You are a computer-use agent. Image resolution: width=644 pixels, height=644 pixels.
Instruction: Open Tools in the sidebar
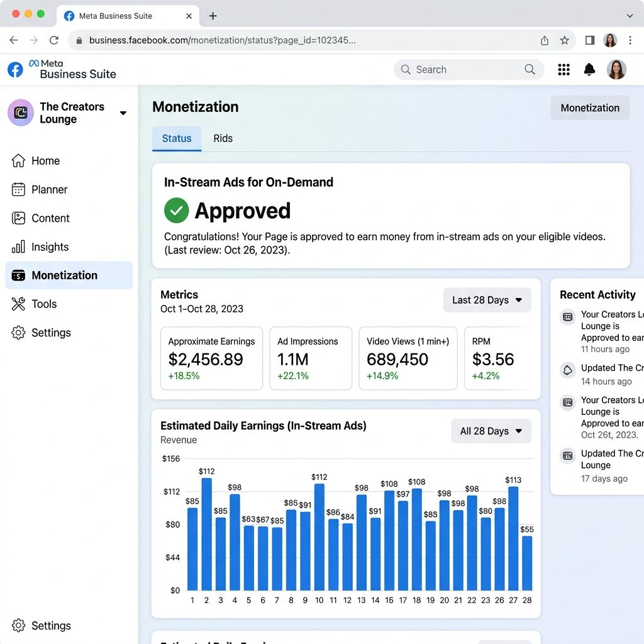click(x=69, y=304)
